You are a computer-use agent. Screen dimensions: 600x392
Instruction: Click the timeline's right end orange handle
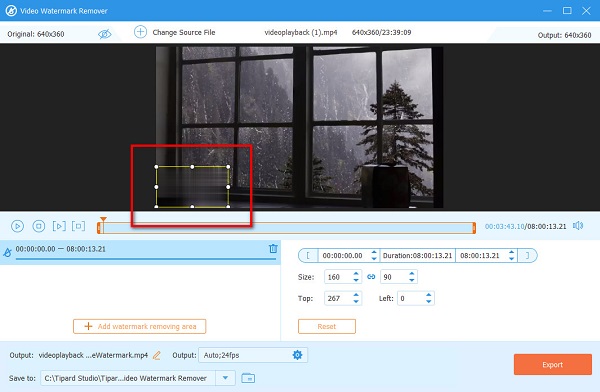pyautogui.click(x=474, y=228)
